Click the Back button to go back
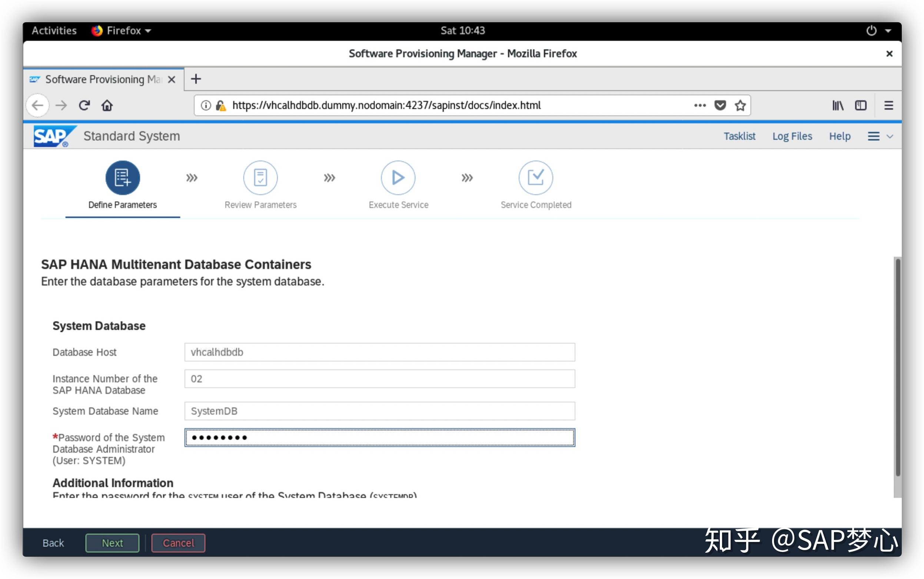The height and width of the screenshot is (579, 924). (x=54, y=543)
